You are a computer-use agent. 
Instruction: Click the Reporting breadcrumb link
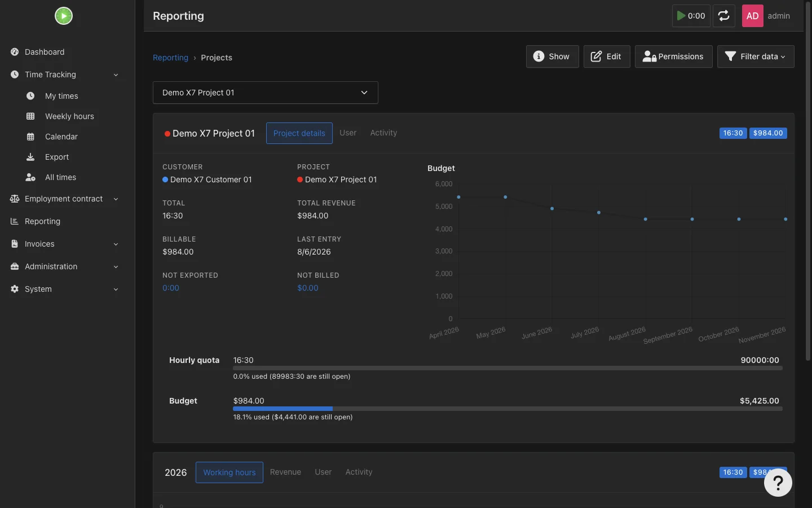(170, 58)
